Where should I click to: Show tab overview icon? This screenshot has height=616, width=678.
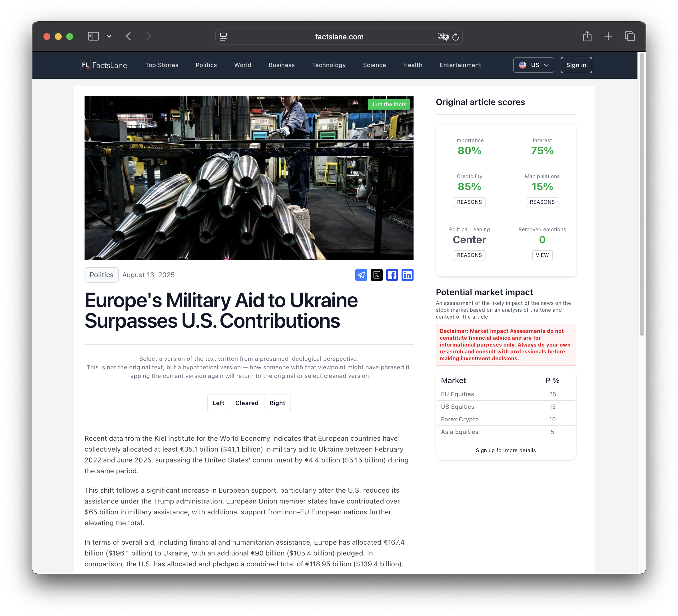click(x=629, y=36)
